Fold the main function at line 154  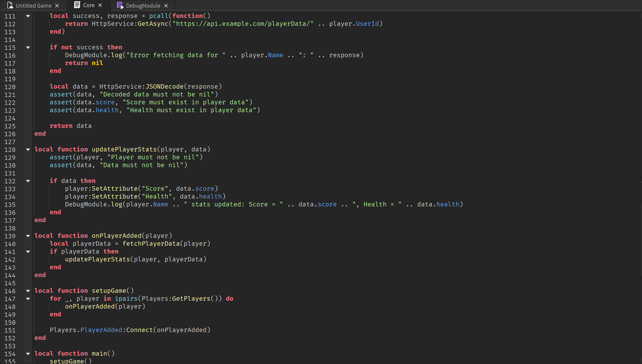coord(28,354)
